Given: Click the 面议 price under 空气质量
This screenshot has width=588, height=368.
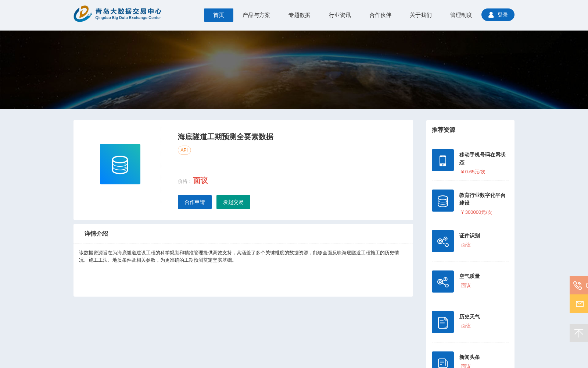Looking at the screenshot, I should [466, 286].
